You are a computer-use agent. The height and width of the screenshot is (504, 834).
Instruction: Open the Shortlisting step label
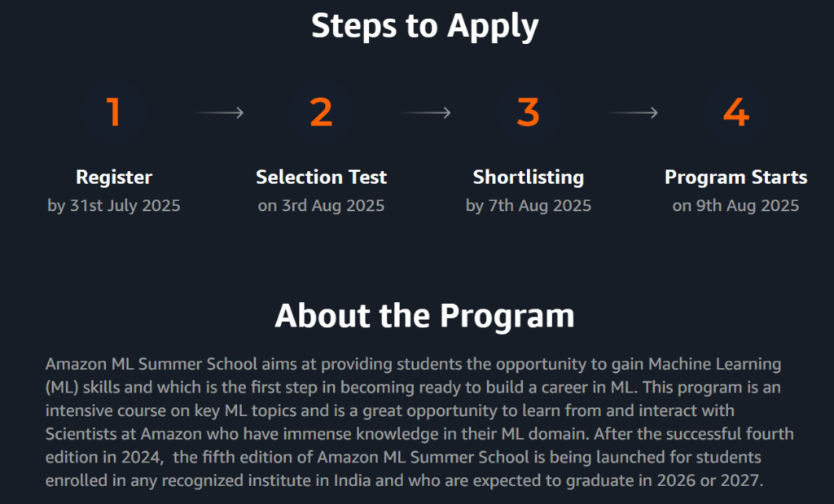coord(529,177)
